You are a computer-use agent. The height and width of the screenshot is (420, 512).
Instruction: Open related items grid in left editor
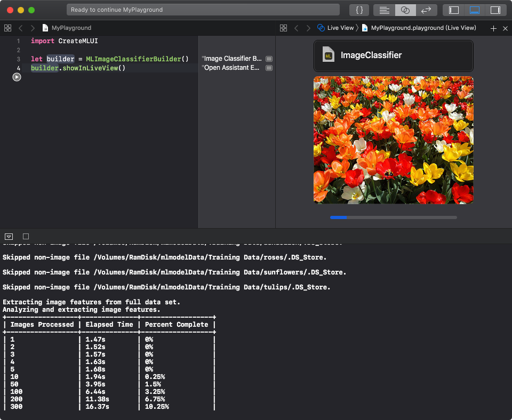[x=7, y=28]
